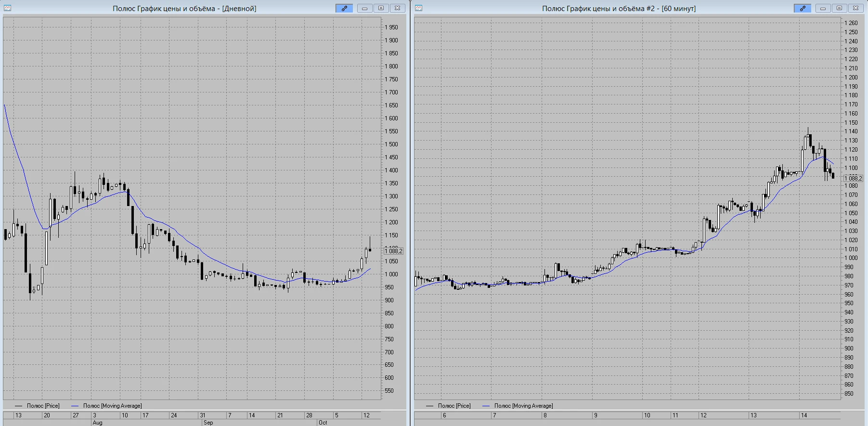Click the daily chart title 'Полюс График цены и объёма - [Дневной]'
Viewport: 868px width, 426px height.
tap(184, 8)
